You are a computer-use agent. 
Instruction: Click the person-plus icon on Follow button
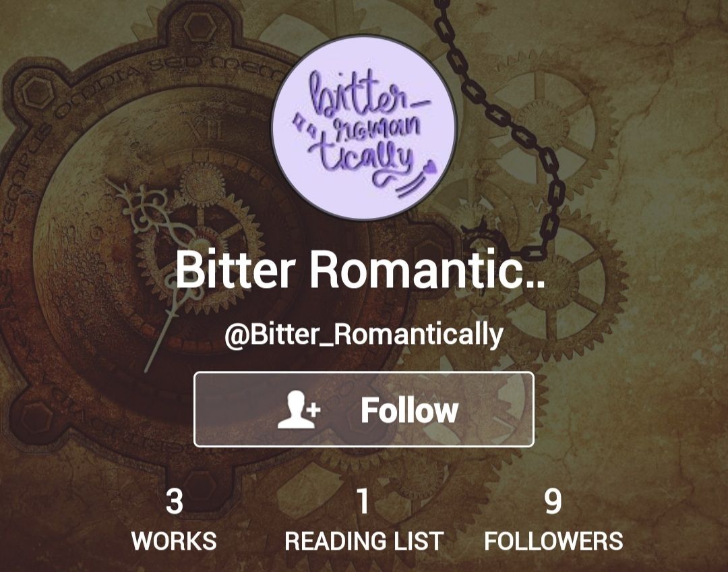click(x=299, y=409)
